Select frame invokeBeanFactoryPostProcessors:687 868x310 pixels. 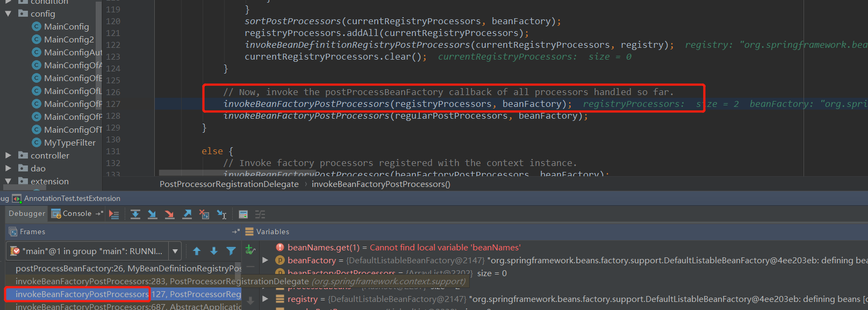[123, 306]
